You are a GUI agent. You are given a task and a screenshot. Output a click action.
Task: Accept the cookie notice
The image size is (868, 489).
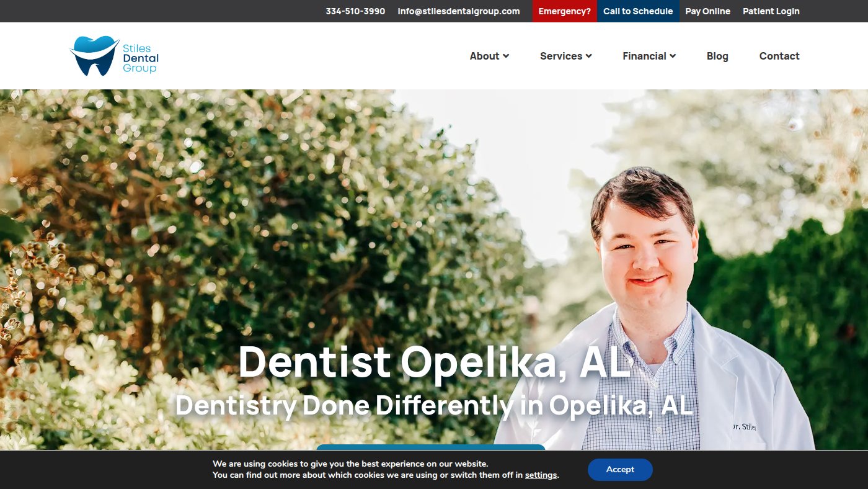pyautogui.click(x=620, y=469)
